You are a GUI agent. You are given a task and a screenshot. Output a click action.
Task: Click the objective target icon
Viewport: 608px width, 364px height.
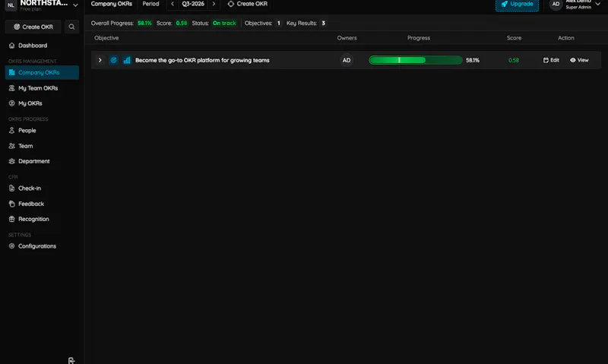coord(113,60)
